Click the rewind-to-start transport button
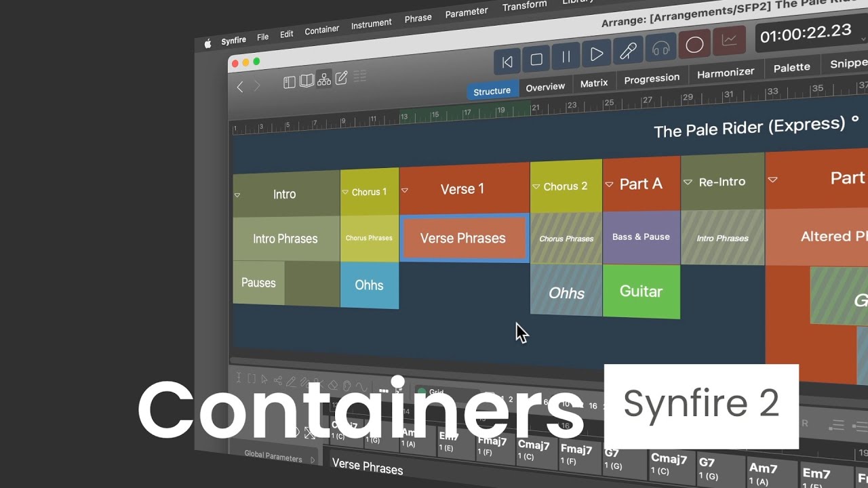The width and height of the screenshot is (868, 488). [x=507, y=62]
